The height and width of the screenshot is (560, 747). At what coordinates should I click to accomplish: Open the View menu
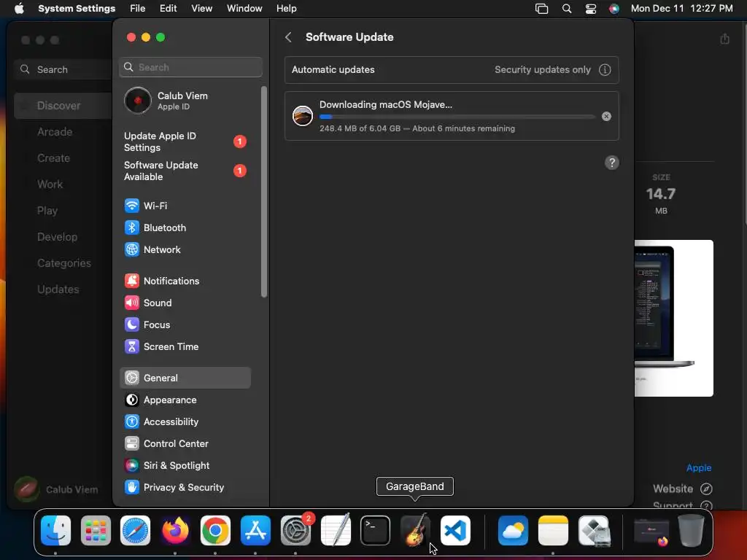click(201, 9)
